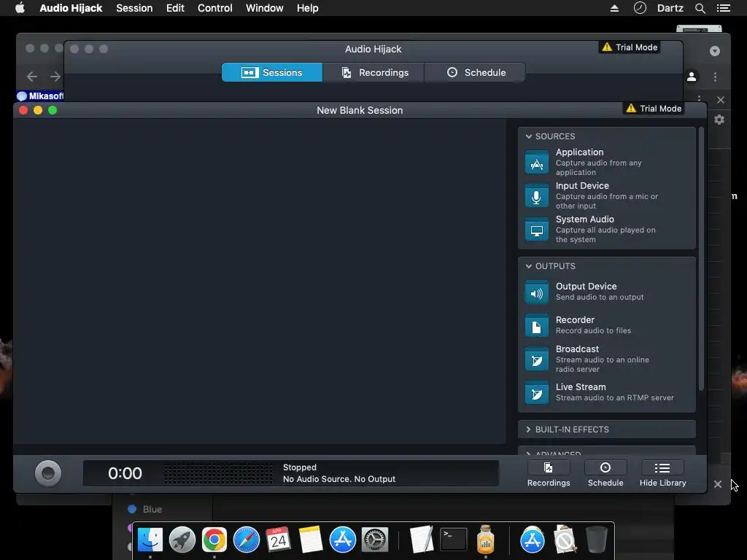
Task: Click Trial Mode warning in session window
Action: pyautogui.click(x=654, y=109)
